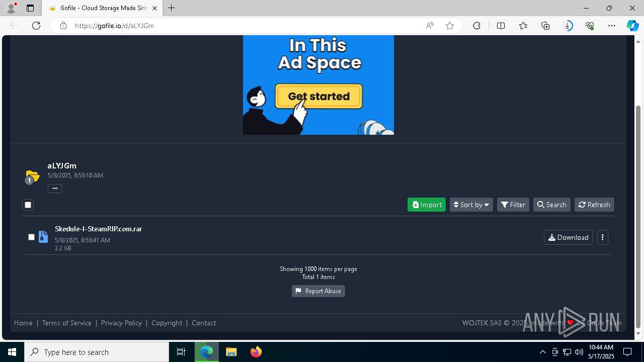Open the notifications center
This screenshot has width=644, height=362.
coord(627,352)
